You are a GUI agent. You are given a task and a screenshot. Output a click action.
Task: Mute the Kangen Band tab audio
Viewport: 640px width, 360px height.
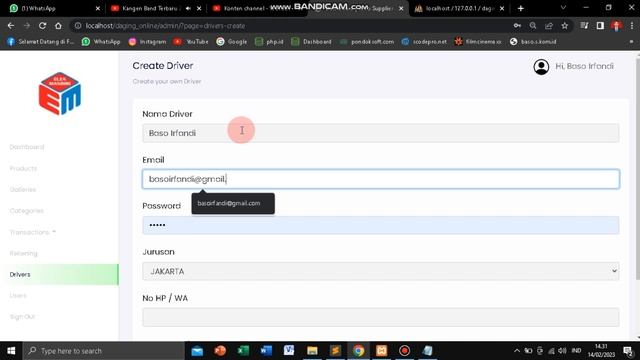(x=188, y=8)
